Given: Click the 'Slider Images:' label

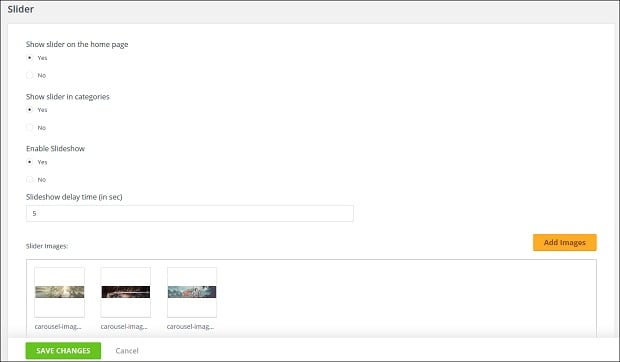Looking at the screenshot, I should (47, 246).
